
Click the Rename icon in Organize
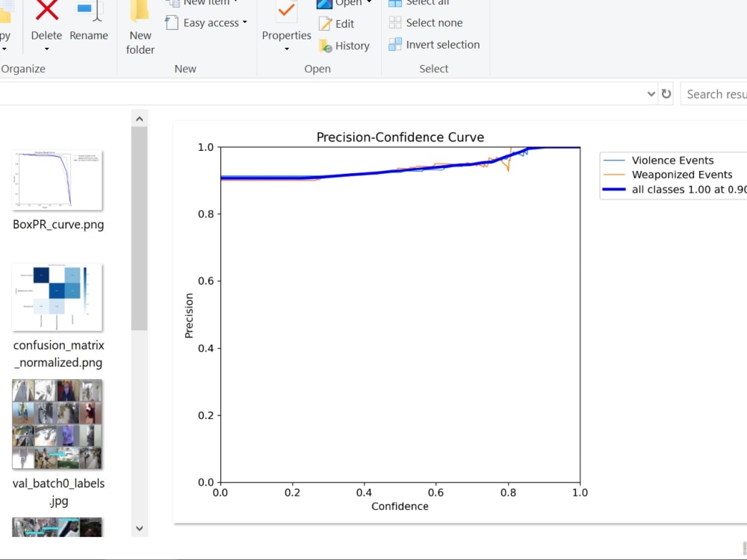tap(89, 10)
